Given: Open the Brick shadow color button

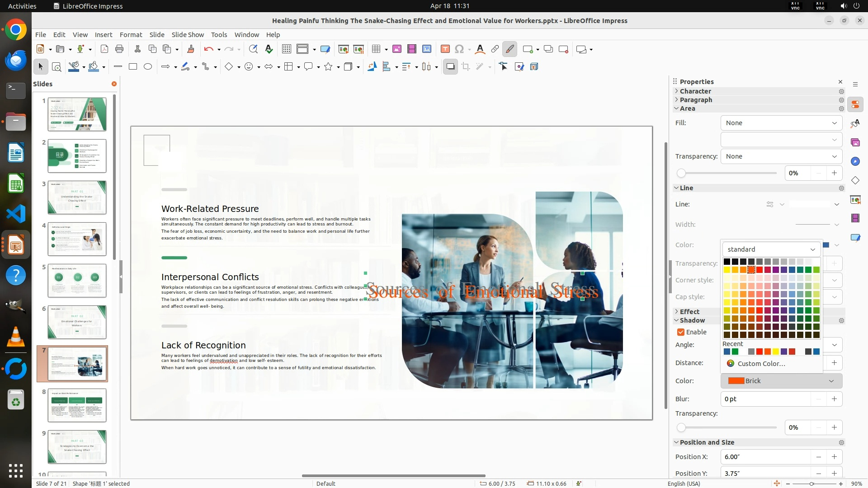Looking at the screenshot, I should coord(781,381).
